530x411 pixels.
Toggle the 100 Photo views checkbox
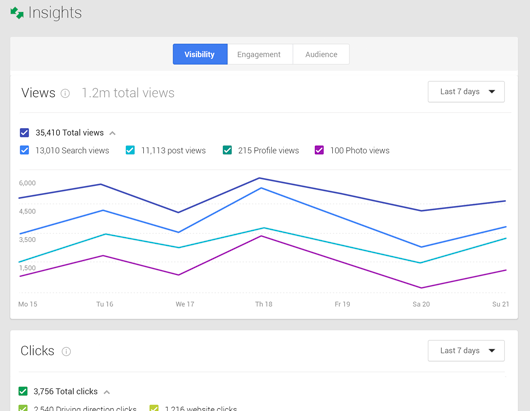coord(319,150)
